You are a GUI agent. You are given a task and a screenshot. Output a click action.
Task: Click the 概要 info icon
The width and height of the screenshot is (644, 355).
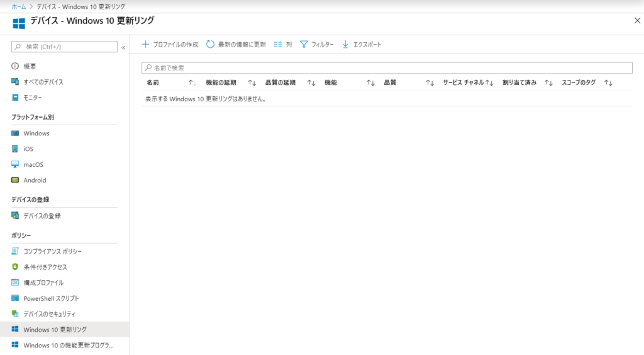15,66
